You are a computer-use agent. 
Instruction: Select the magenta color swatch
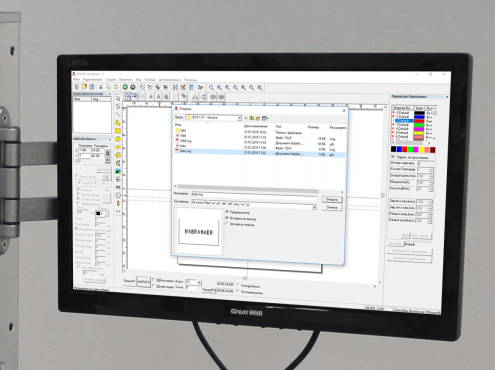tap(416, 150)
